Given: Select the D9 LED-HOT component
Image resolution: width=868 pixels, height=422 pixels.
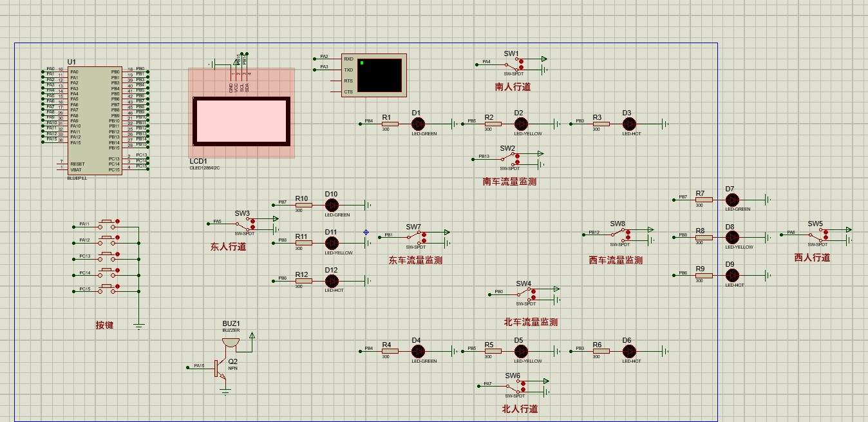Looking at the screenshot, I should pyautogui.click(x=731, y=275).
